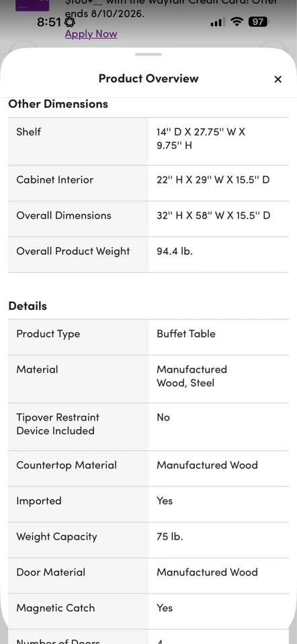Tap the battery indicator showing 97
297x644 pixels.
pos(258,21)
